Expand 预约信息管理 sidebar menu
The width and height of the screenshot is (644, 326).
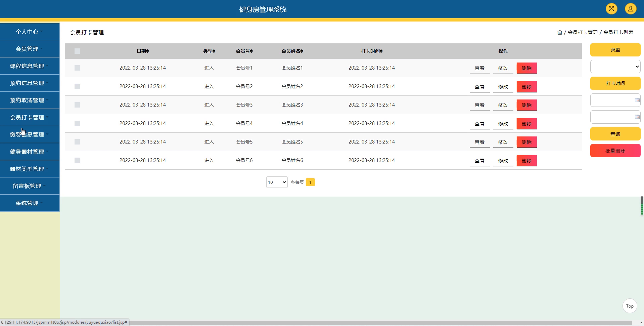coord(30,83)
